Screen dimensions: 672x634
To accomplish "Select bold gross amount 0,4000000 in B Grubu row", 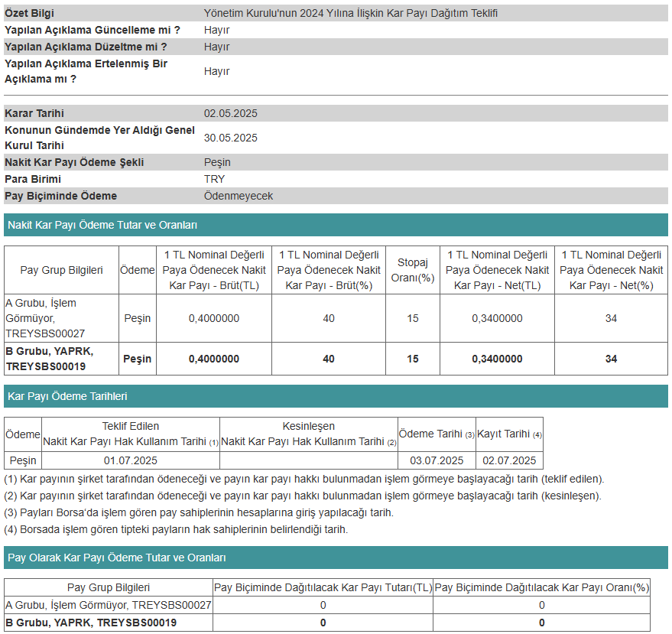I will point(214,359).
